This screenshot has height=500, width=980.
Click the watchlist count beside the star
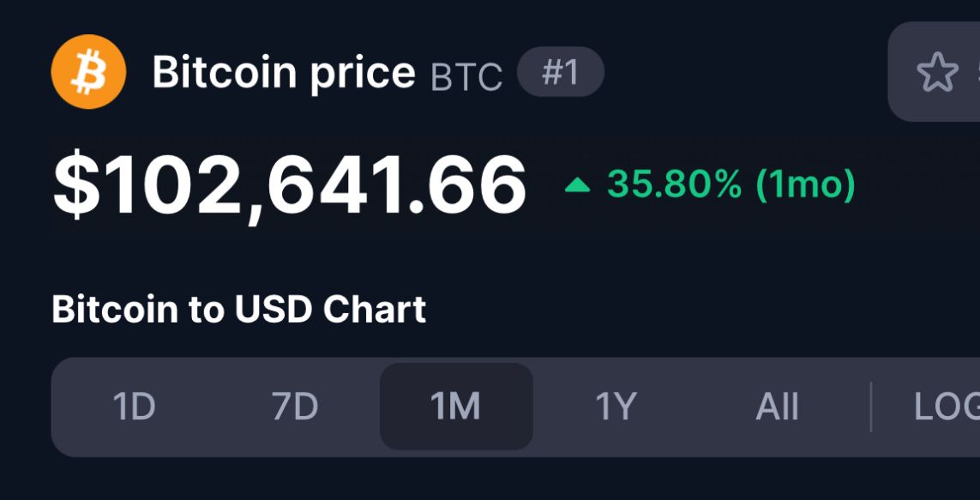tap(977, 73)
